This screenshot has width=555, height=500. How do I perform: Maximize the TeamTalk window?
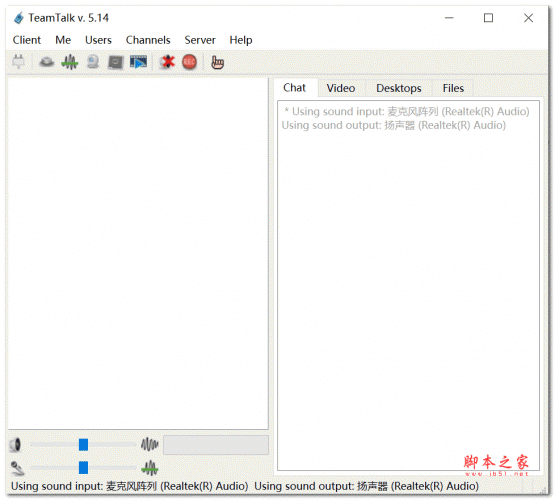tap(488, 18)
